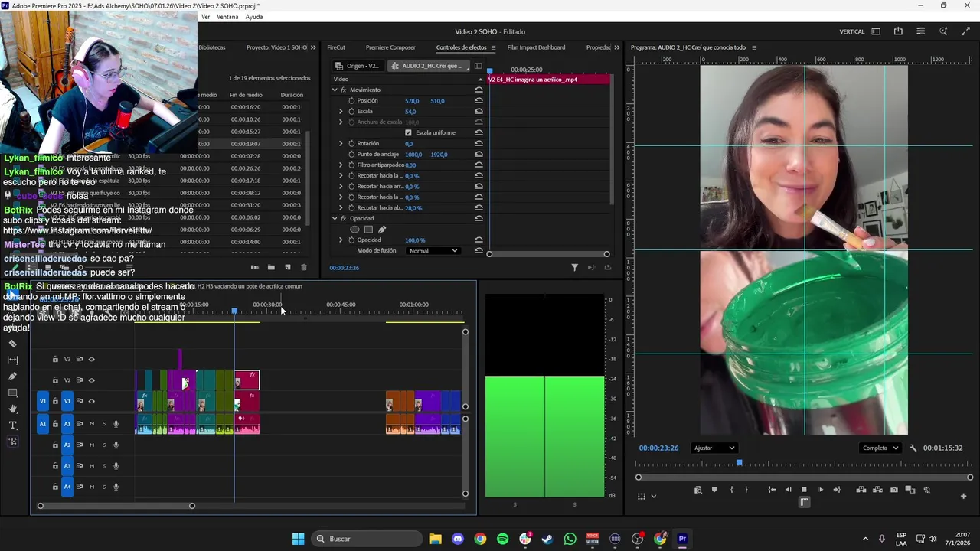This screenshot has height=551, width=980.
Task: Toggle visibility of video track V2
Action: click(x=92, y=380)
